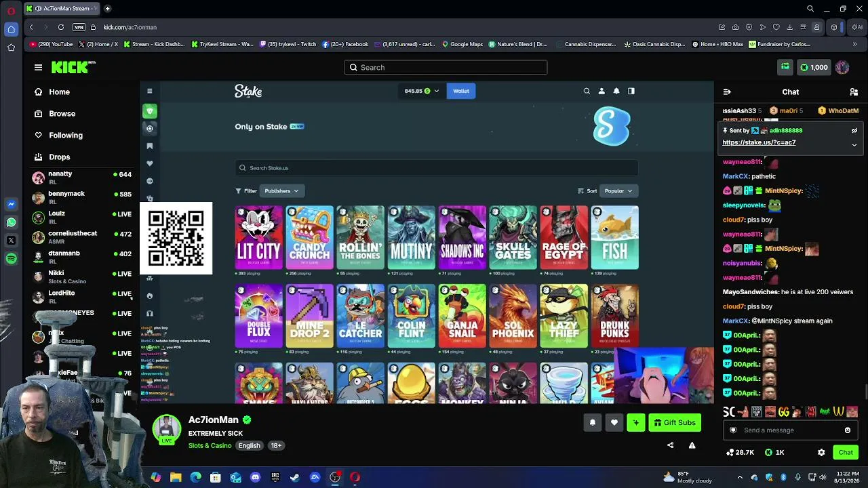868x488 pixels.
Task: Open the Kick hamburger menu
Action: click(x=38, y=67)
